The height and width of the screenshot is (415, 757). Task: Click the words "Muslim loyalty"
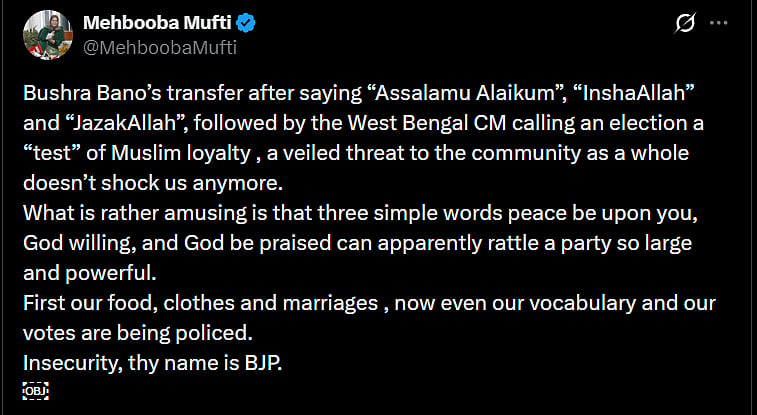coord(181,153)
